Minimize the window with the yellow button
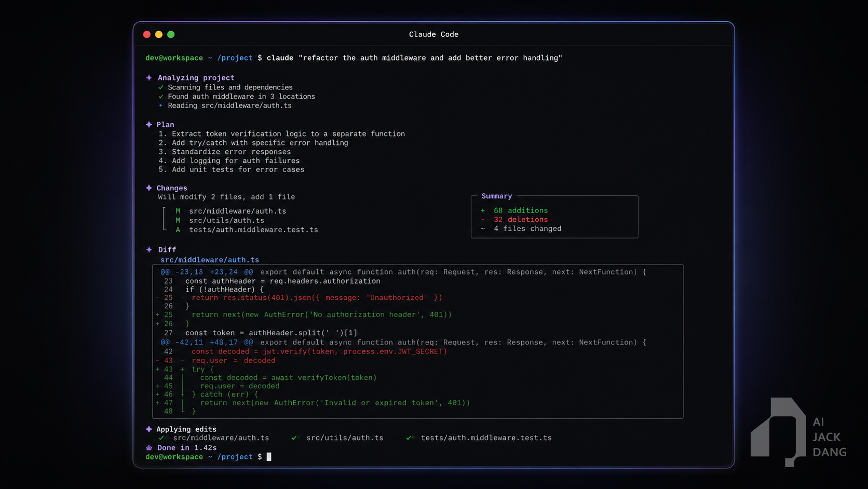This screenshot has height=489, width=868. (x=159, y=34)
